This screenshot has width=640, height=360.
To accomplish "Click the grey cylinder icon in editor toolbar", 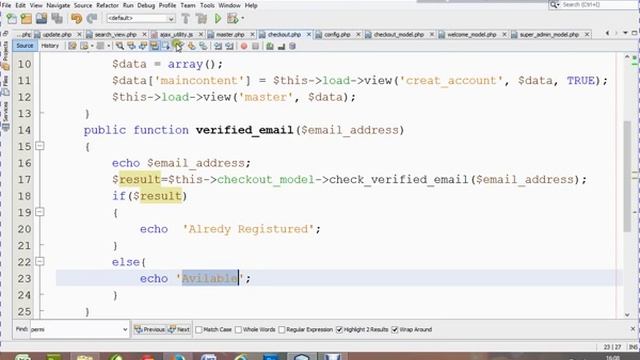I will pyautogui.click(x=292, y=46).
